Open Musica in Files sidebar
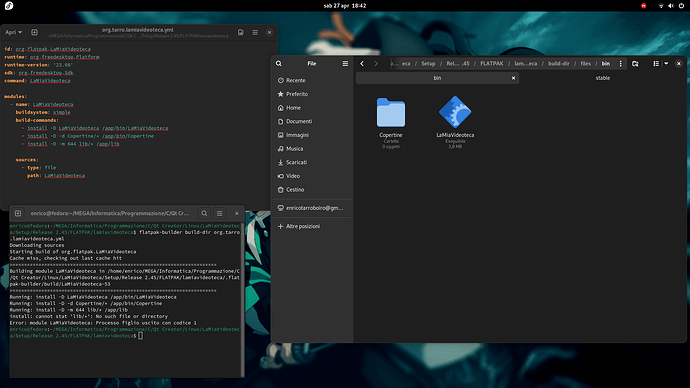Image resolution: width=690 pixels, height=388 pixels. pyautogui.click(x=312, y=149)
